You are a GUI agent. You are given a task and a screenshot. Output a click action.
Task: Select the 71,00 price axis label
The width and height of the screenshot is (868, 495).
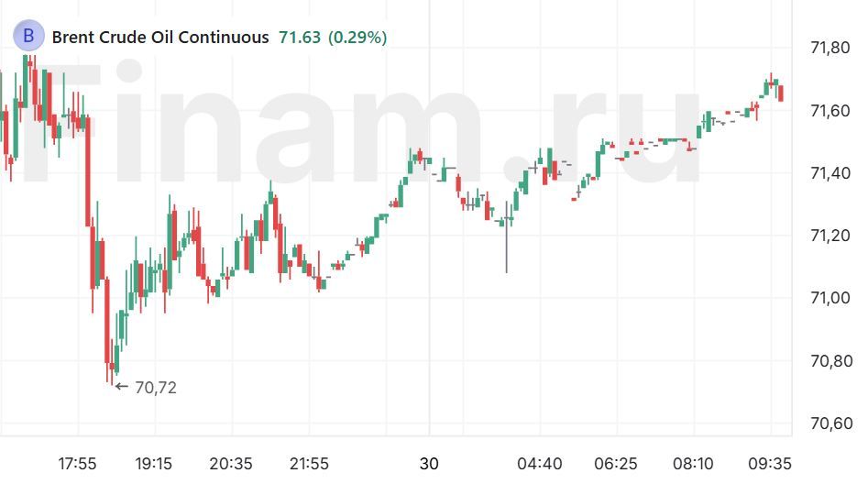click(x=831, y=299)
